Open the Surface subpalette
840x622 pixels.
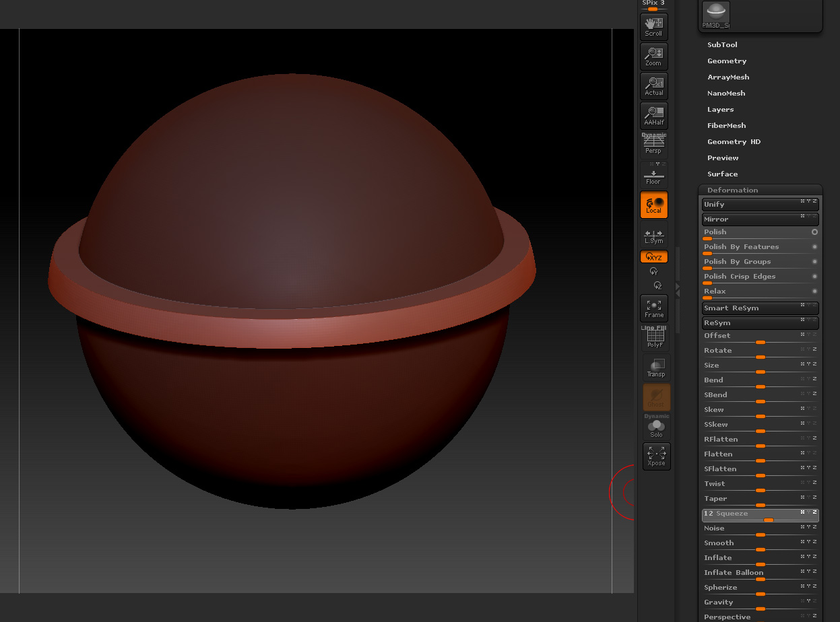(722, 174)
